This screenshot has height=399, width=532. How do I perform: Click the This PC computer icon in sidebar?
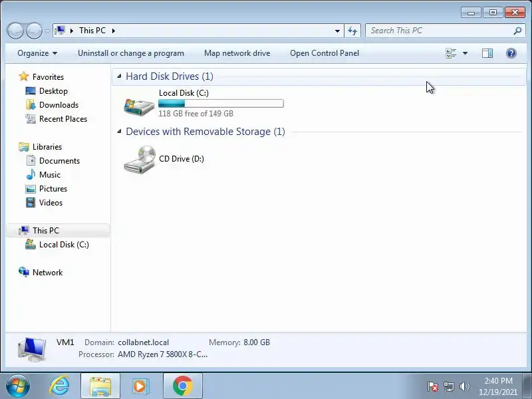coord(24,230)
